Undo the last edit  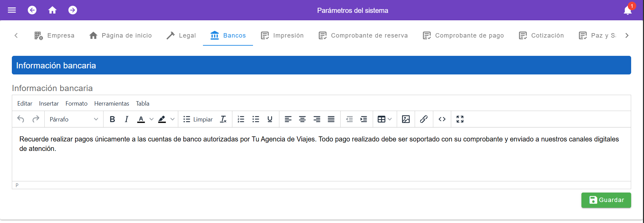(21, 119)
